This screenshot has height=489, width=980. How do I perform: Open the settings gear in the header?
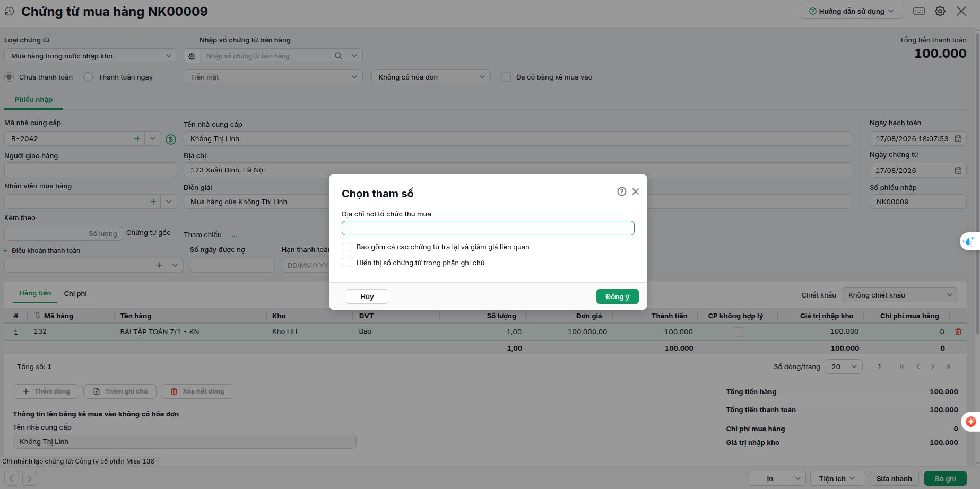[940, 11]
